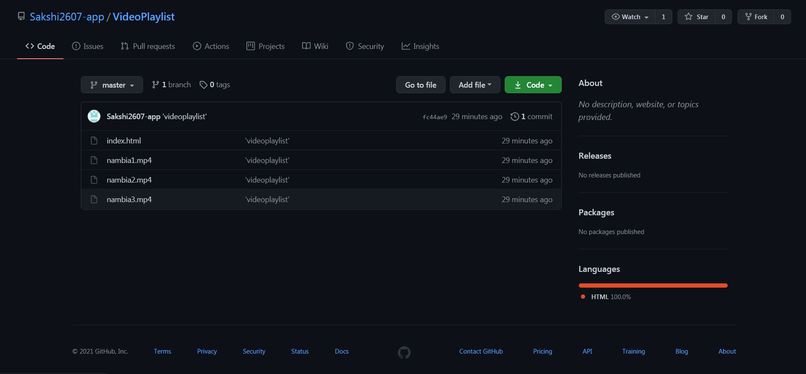
Task: Open Terms in the footer
Action: (162, 351)
